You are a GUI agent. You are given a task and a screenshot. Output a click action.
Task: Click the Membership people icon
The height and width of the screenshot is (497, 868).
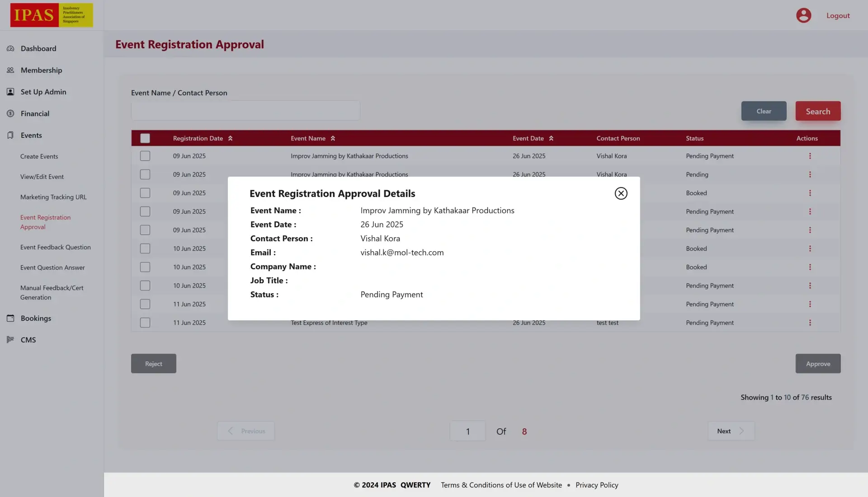(x=10, y=70)
